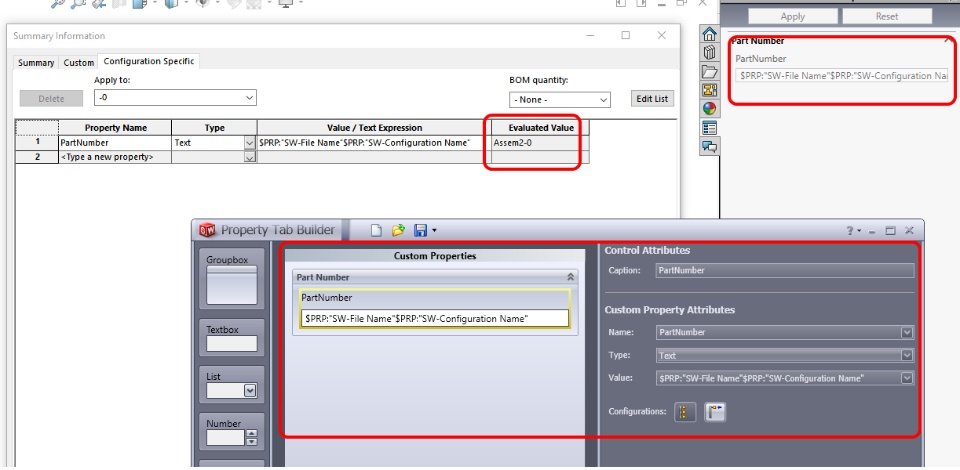
Task: Open an existing template in Property Tab Builder
Action: point(399,230)
